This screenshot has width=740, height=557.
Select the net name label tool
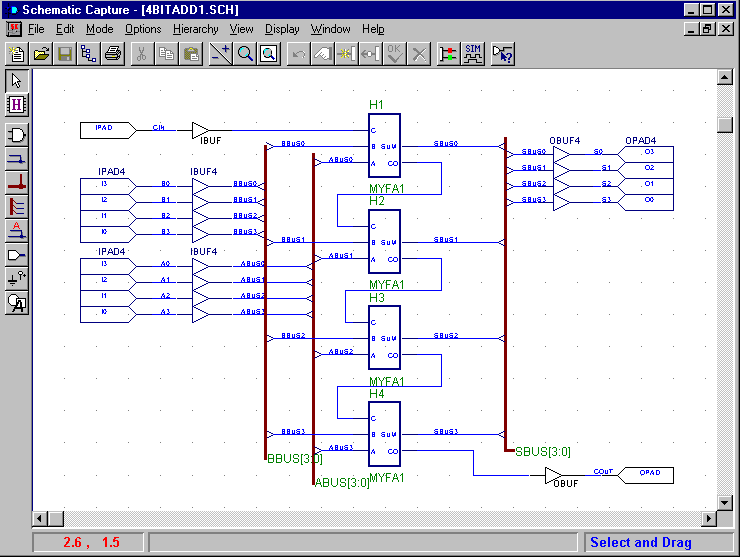coord(17,230)
